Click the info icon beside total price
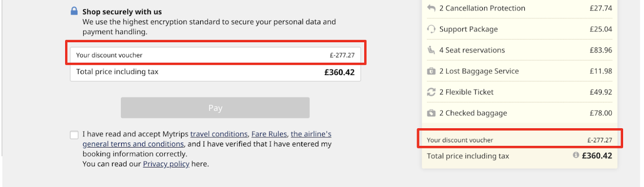 [576, 155]
